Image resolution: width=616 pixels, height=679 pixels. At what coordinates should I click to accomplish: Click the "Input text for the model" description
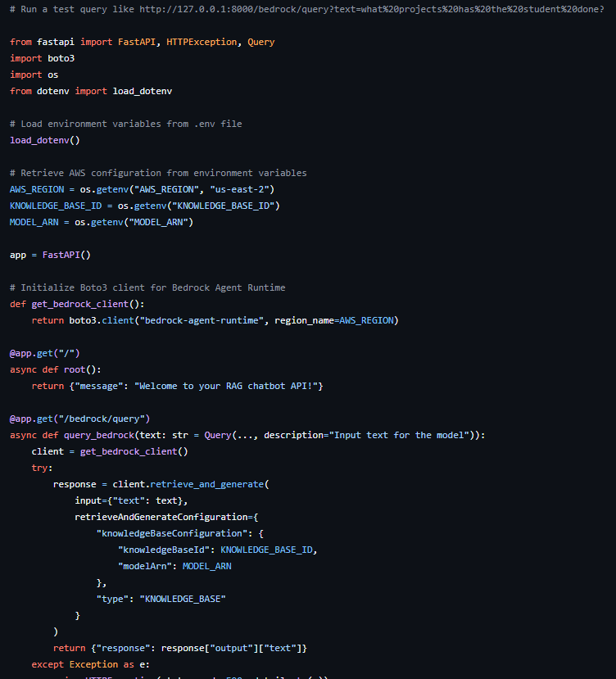pyautogui.click(x=400, y=435)
